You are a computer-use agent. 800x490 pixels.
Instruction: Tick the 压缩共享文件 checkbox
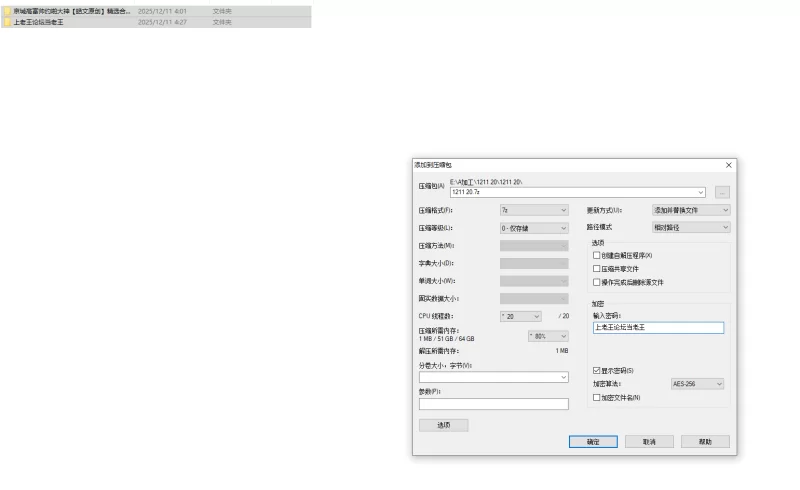click(x=596, y=268)
